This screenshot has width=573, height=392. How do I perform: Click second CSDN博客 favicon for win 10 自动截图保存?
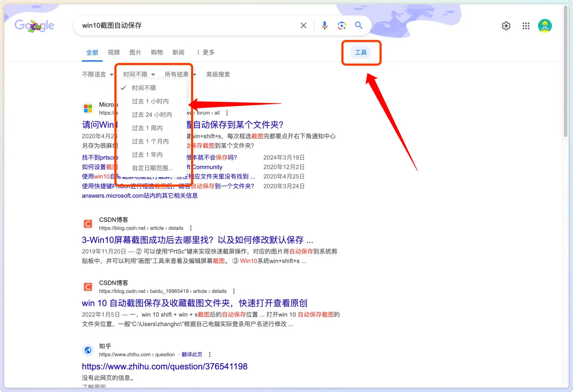[88, 287]
